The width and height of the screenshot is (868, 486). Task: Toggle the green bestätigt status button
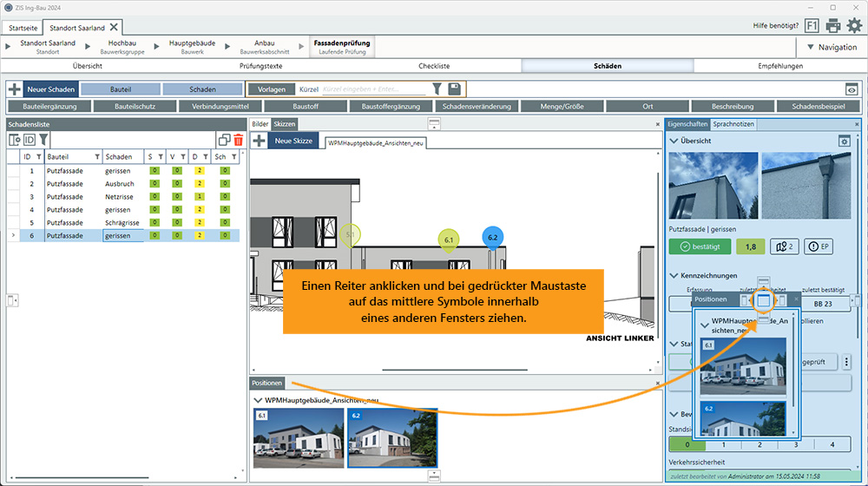700,246
